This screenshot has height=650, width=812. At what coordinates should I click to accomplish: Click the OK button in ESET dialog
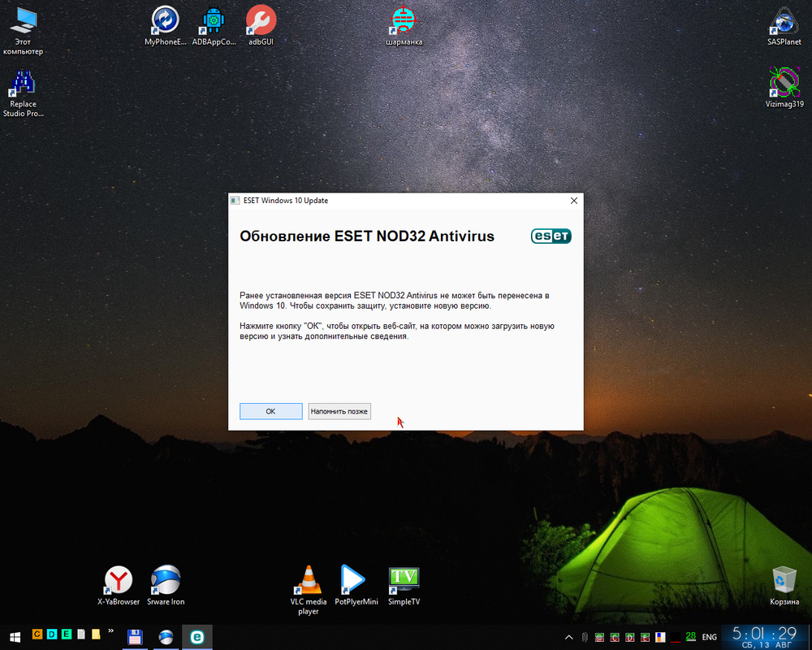click(271, 411)
